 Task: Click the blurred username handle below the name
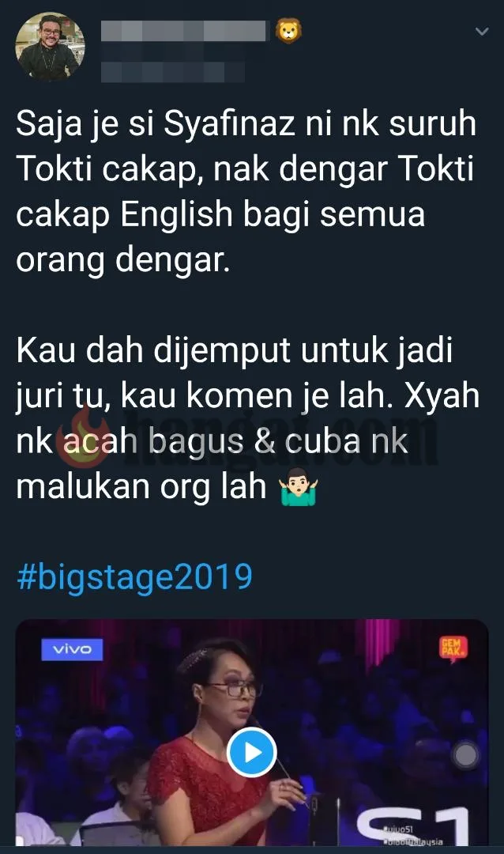click(x=172, y=72)
